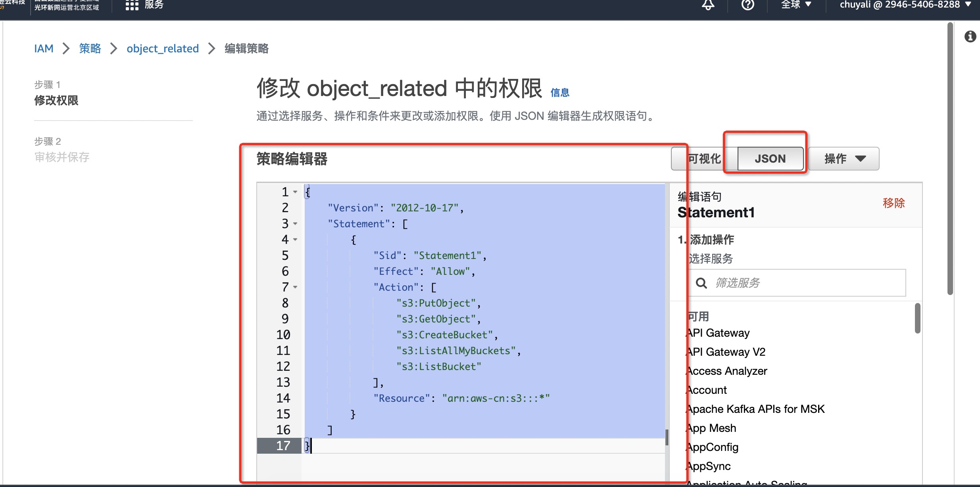
Task: Open the services grid menu icon
Action: click(x=132, y=5)
